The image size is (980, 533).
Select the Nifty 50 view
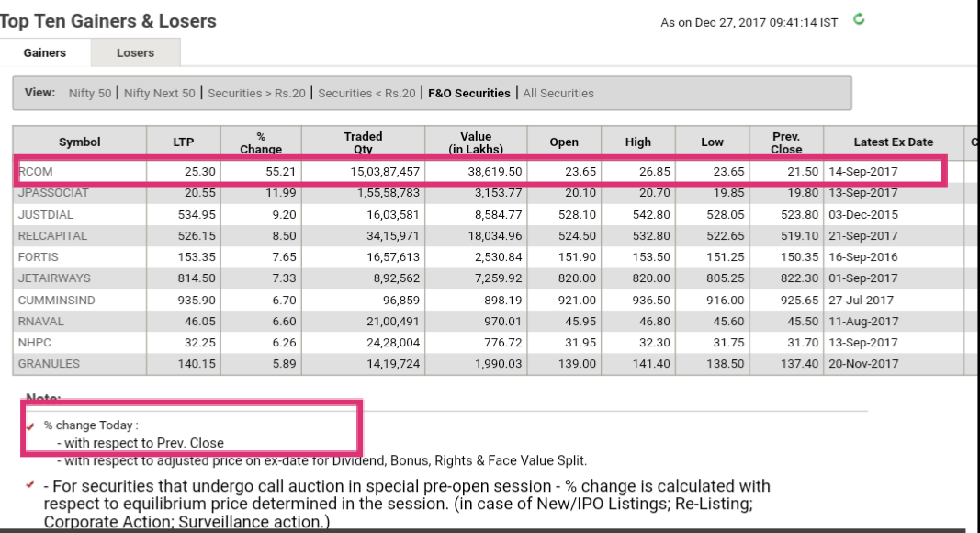(x=90, y=93)
